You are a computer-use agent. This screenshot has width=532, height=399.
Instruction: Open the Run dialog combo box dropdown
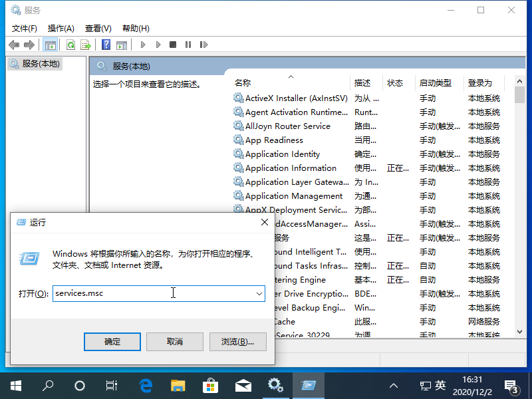(x=259, y=293)
